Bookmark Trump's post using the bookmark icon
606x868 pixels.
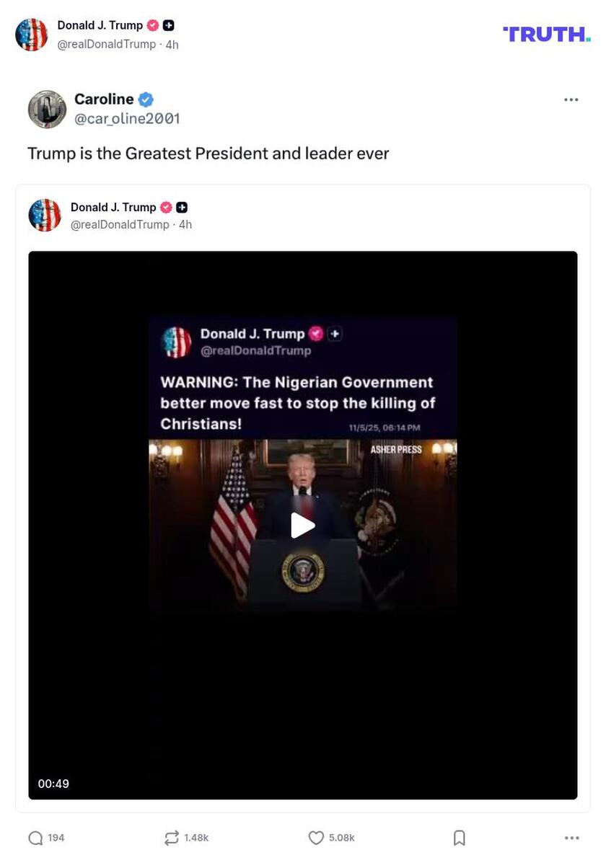(x=460, y=838)
